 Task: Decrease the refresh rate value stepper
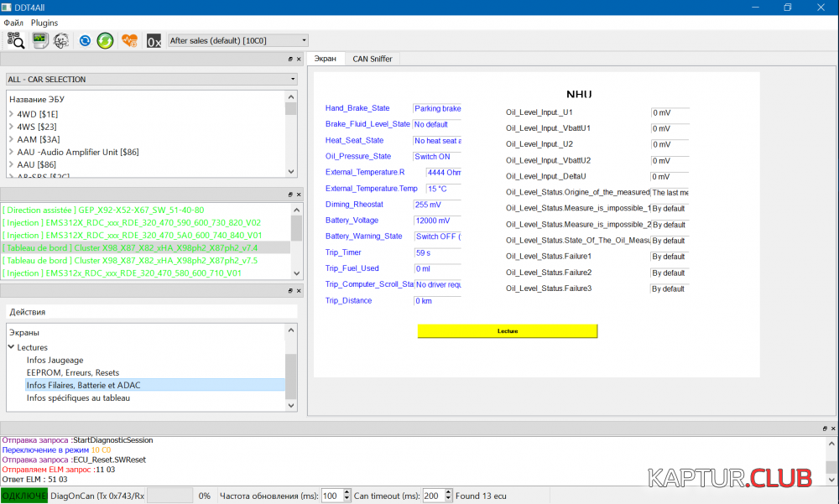(x=347, y=499)
